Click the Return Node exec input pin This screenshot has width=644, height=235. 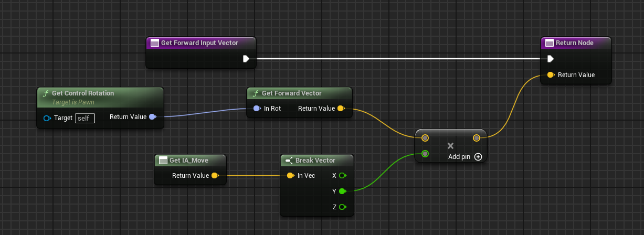tap(550, 59)
